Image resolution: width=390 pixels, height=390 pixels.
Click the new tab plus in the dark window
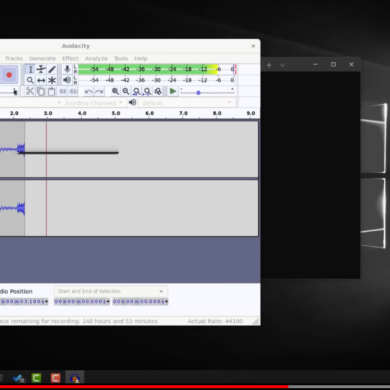click(x=269, y=65)
